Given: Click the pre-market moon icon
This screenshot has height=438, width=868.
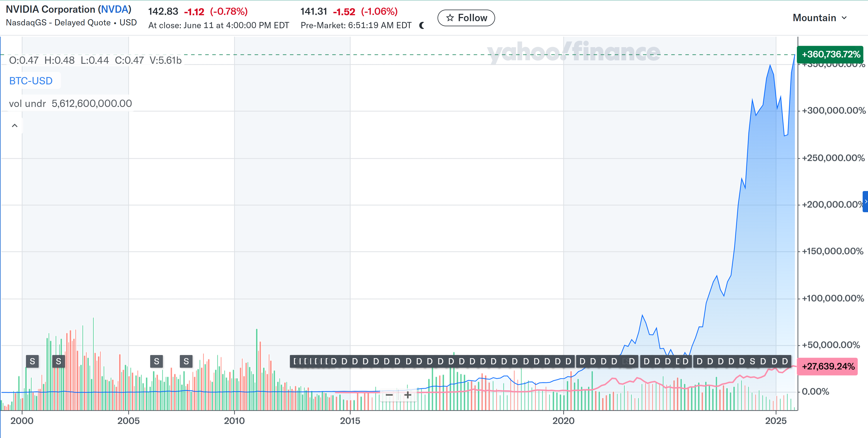Looking at the screenshot, I should 421,25.
